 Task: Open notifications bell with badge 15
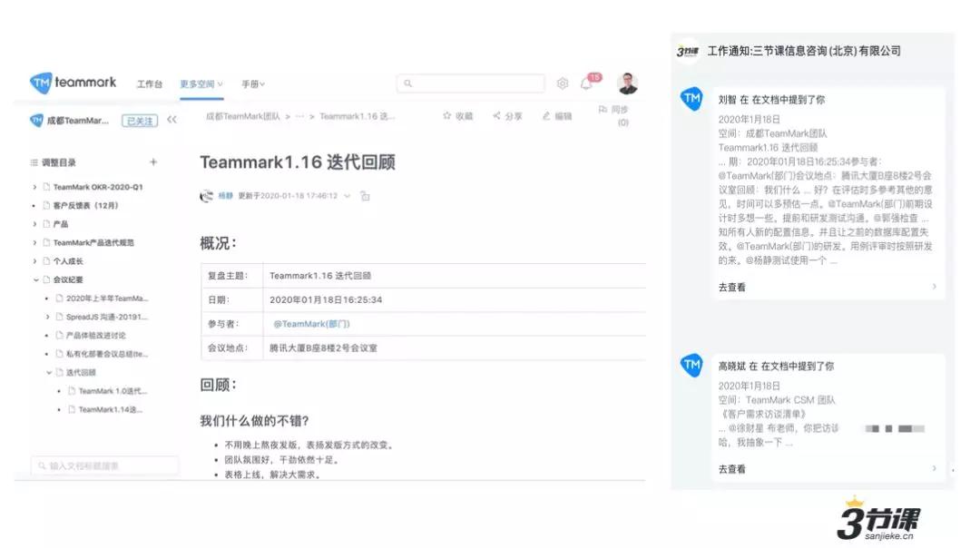tap(587, 83)
